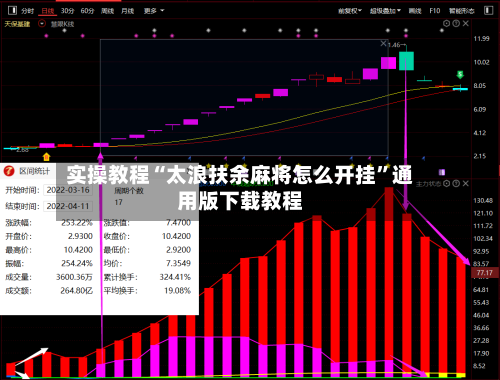Click the 8.52 indicator axis label
The image size is (500, 380).
(x=479, y=366)
